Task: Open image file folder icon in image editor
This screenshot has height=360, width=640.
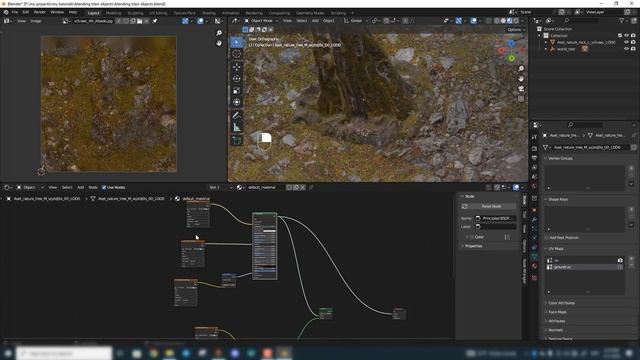Action: (x=140, y=21)
